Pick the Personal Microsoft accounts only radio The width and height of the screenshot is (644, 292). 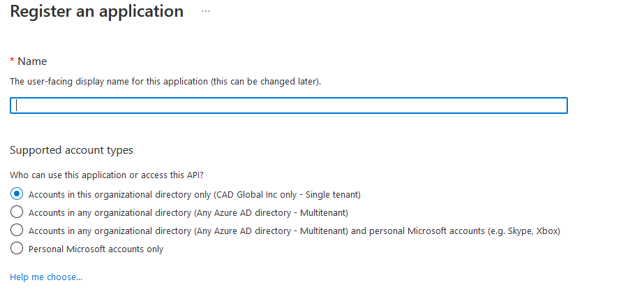pyautogui.click(x=17, y=249)
